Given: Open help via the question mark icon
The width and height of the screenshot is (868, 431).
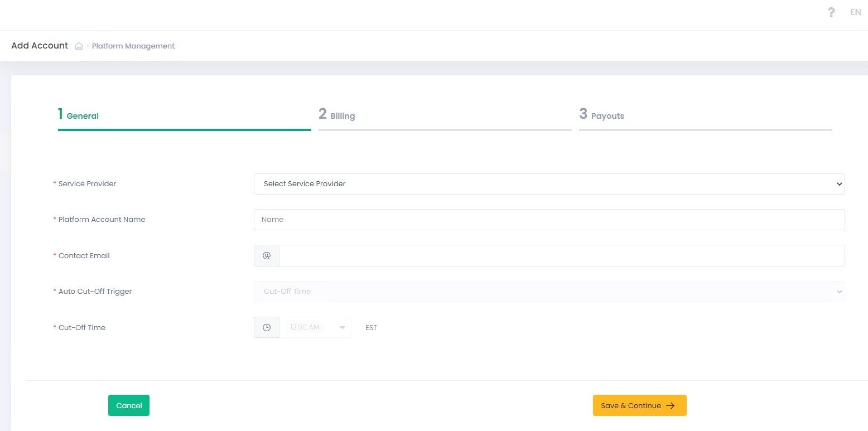Looking at the screenshot, I should click(831, 12).
